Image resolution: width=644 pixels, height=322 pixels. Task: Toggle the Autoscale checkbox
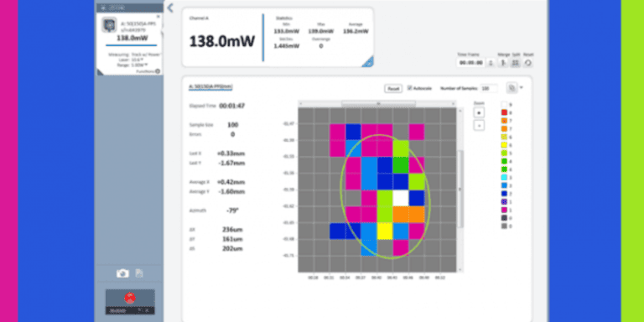click(x=409, y=88)
